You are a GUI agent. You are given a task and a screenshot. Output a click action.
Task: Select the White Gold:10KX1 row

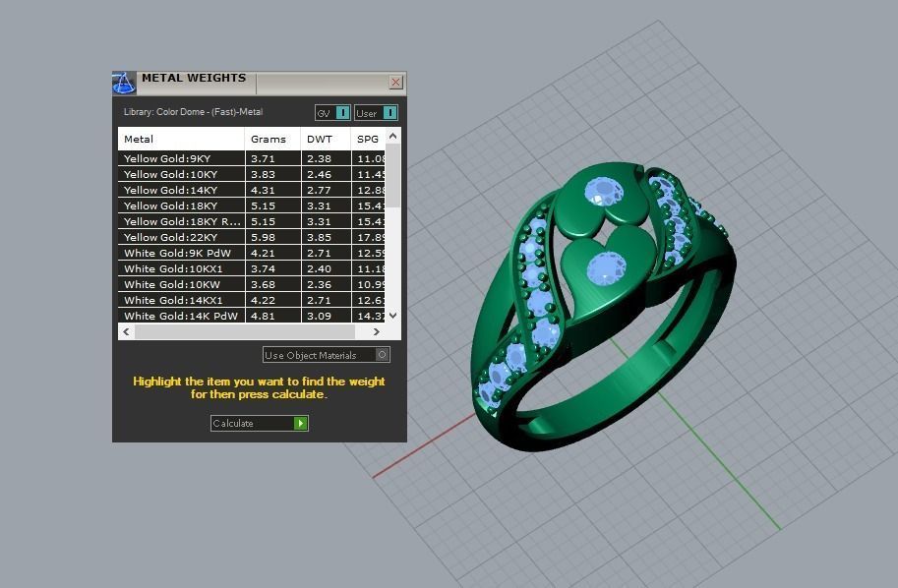click(x=252, y=268)
